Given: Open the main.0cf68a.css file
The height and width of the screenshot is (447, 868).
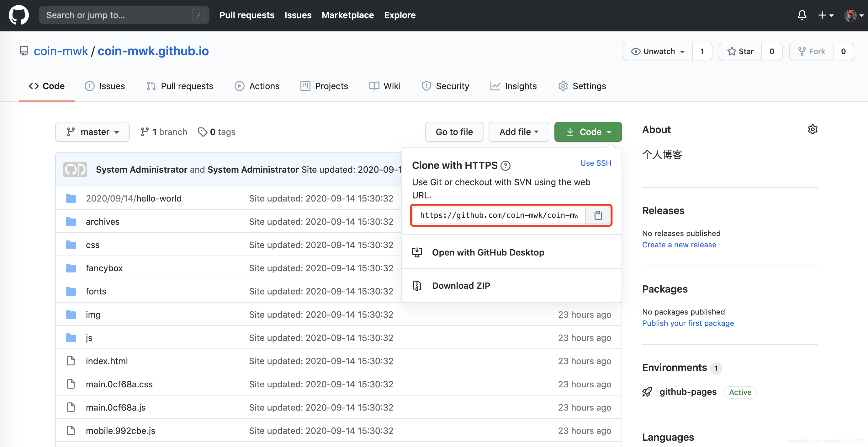Looking at the screenshot, I should click(x=119, y=384).
